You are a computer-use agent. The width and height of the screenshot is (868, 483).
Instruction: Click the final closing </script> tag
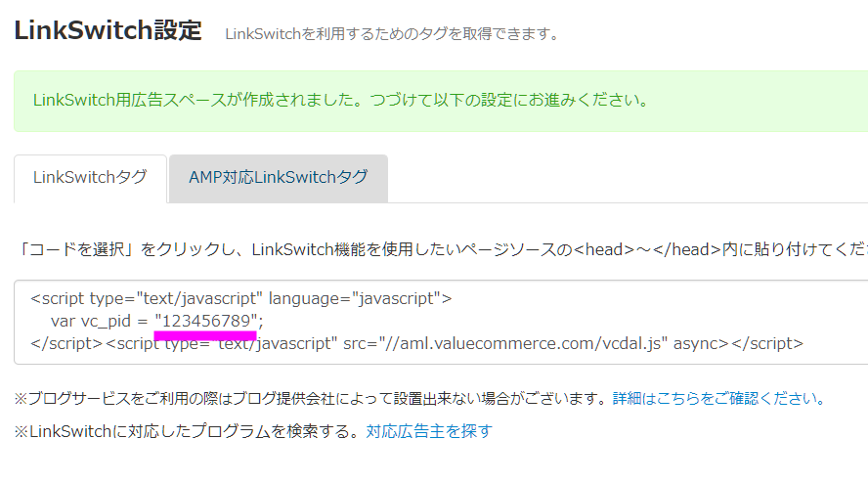[767, 344]
